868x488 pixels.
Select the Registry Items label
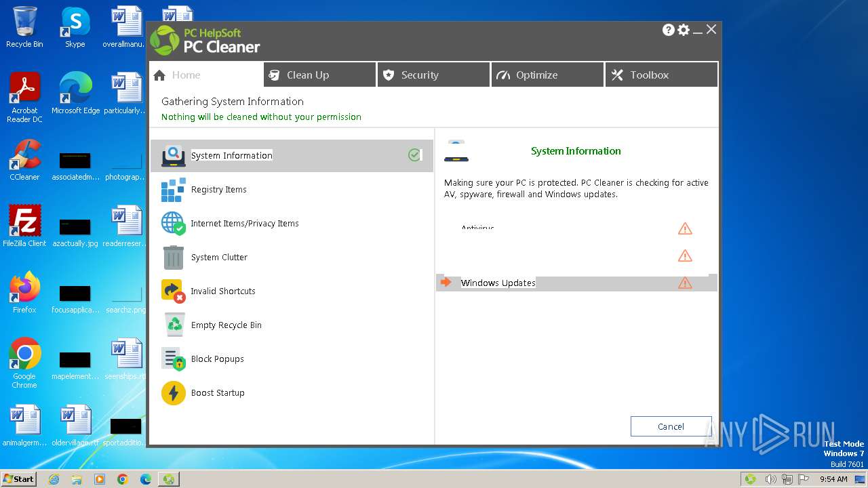pos(218,190)
